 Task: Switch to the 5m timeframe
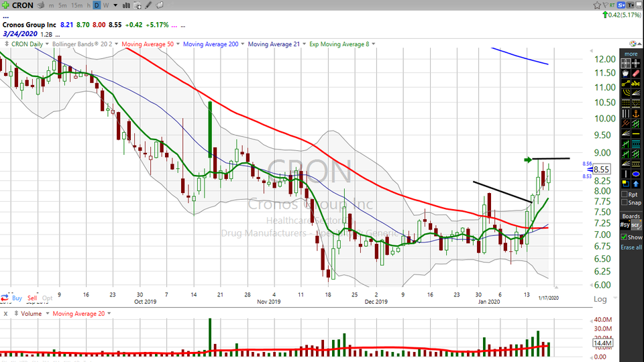pos(62,5)
